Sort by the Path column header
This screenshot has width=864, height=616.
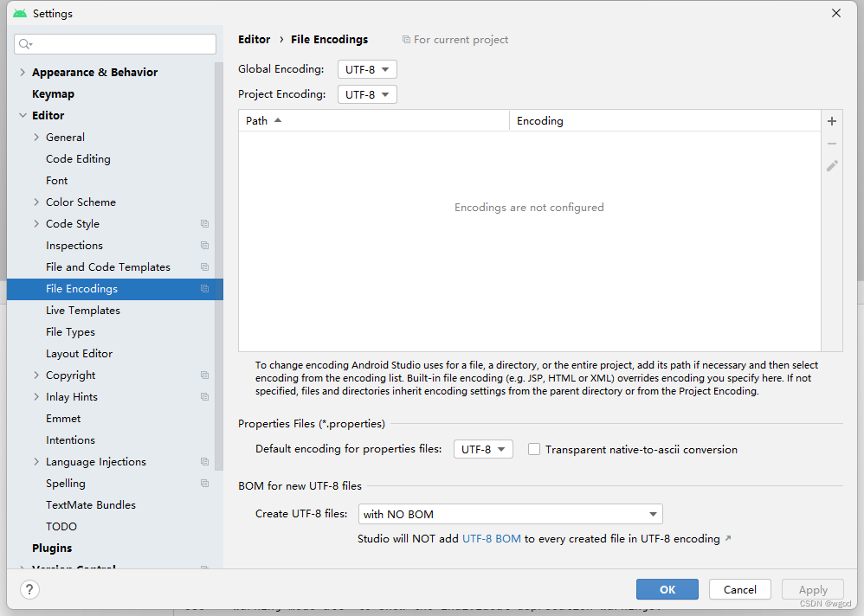point(374,120)
